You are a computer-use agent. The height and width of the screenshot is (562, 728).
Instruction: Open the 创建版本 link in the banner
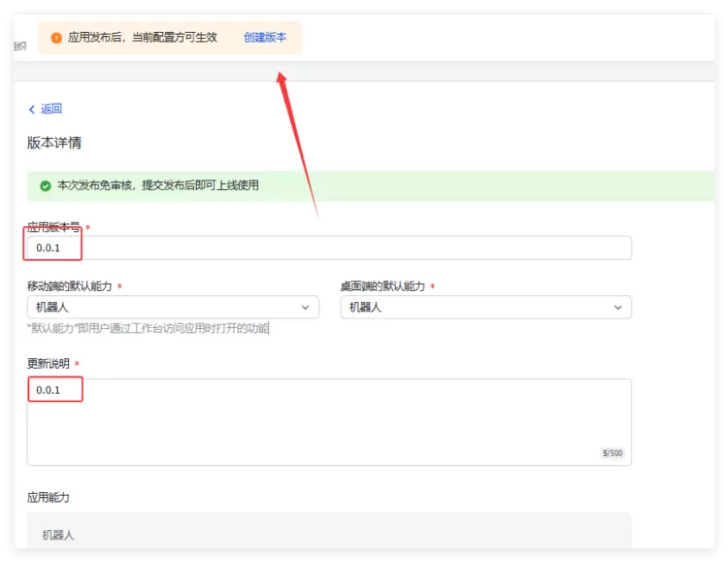tap(265, 38)
